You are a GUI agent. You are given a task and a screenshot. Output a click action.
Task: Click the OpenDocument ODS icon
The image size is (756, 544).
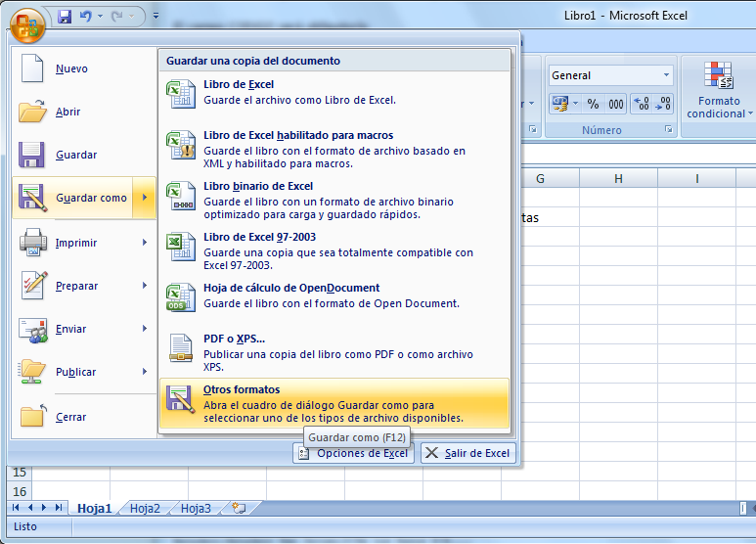[181, 297]
